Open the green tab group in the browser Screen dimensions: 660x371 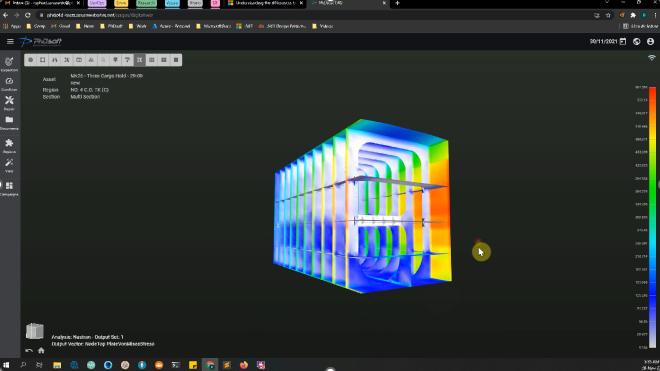coord(146,3)
